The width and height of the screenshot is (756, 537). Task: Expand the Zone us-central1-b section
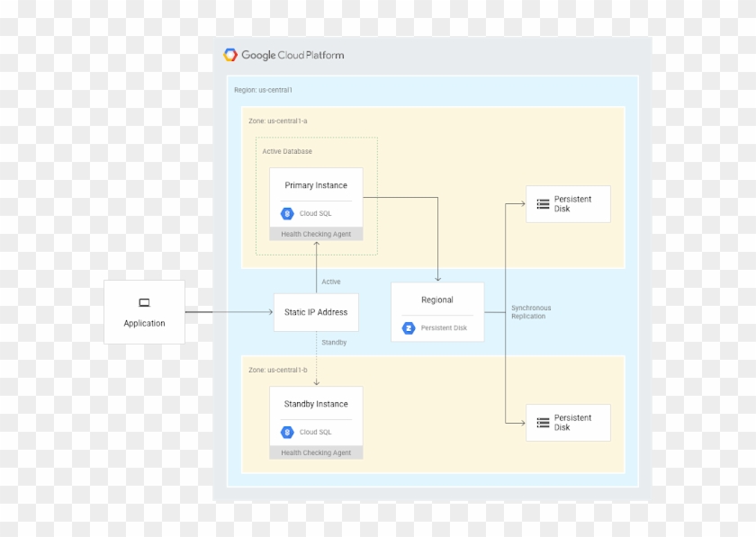[x=278, y=368]
